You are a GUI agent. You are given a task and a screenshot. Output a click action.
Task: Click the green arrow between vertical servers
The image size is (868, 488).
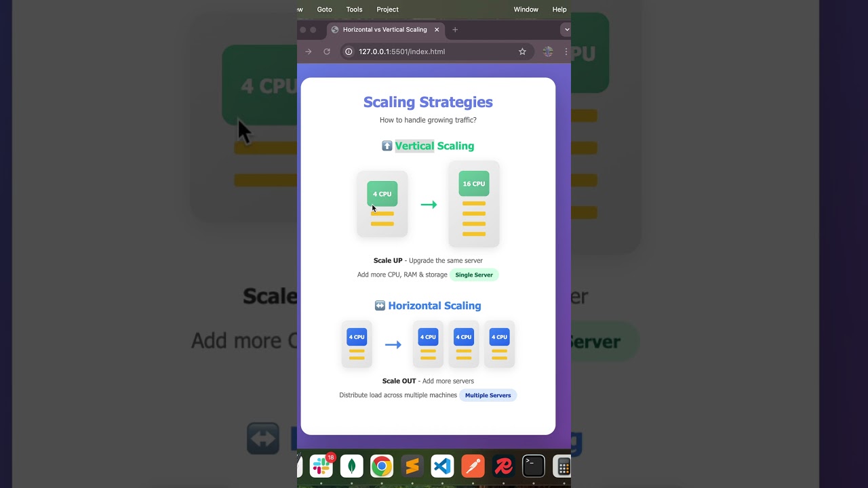point(429,205)
